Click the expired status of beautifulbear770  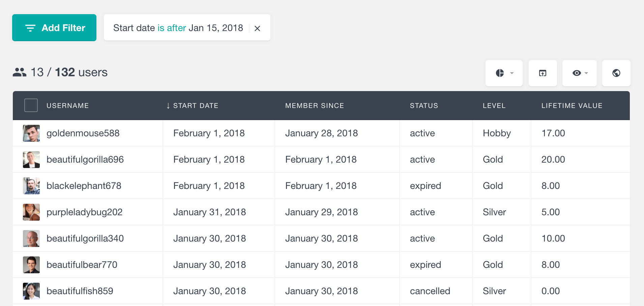pyautogui.click(x=426, y=265)
